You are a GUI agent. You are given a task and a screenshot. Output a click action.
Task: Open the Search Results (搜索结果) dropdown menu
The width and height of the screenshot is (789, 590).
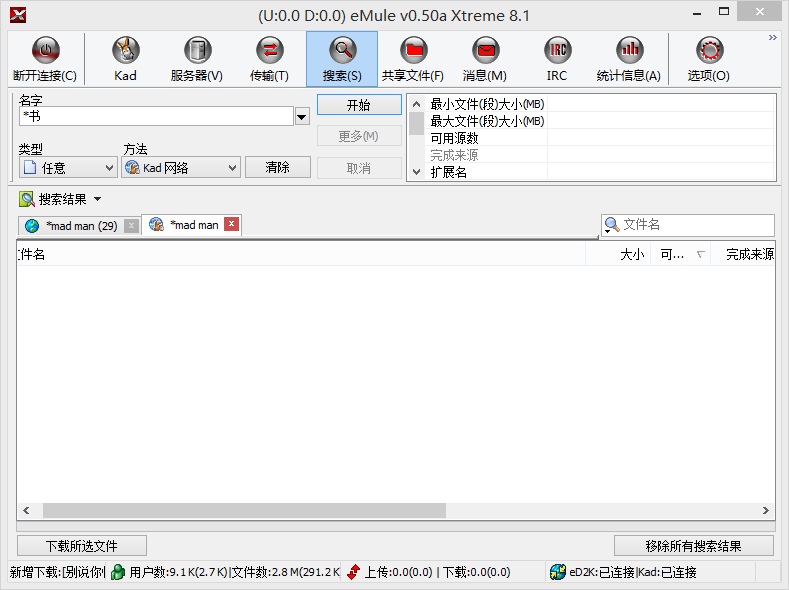[x=98, y=199]
